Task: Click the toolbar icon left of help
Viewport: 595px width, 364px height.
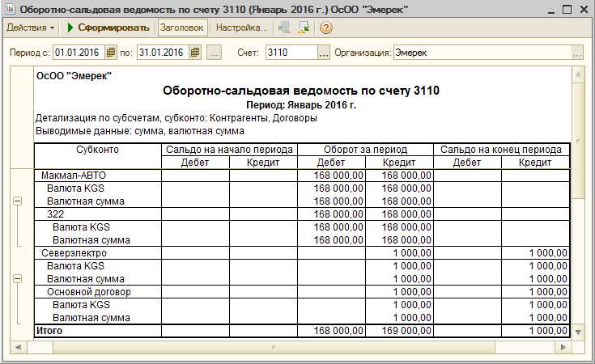Action: coord(304,28)
